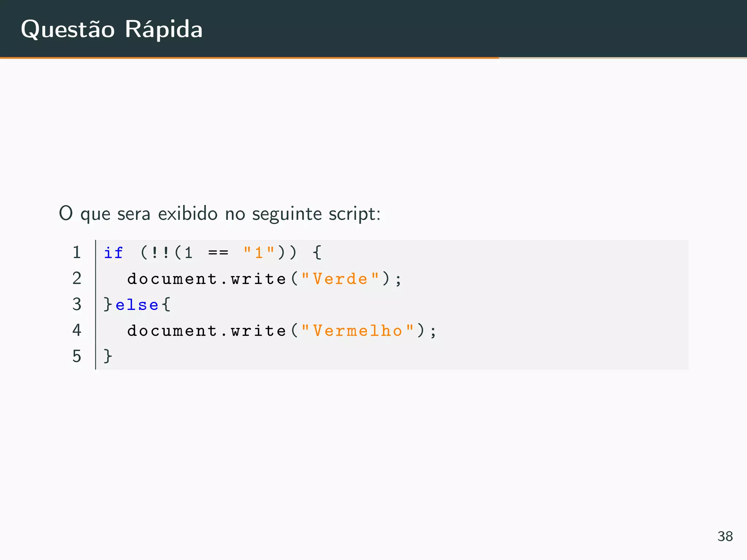The image size is (747, 560).
Task: Click line number 1 in the code gutter
Action: (77, 252)
